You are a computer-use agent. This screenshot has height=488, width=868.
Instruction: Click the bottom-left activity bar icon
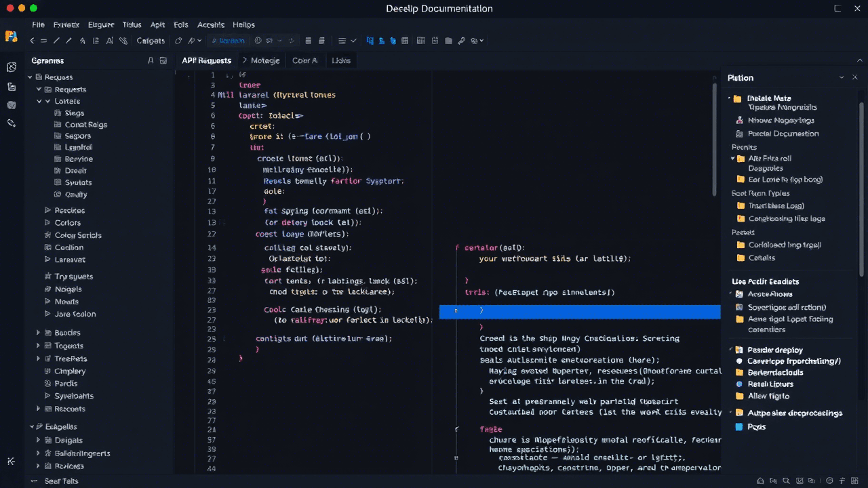(11, 461)
